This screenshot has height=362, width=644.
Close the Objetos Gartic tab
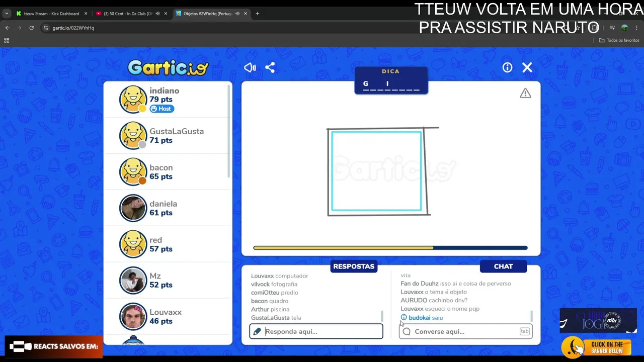pyautogui.click(x=246, y=14)
